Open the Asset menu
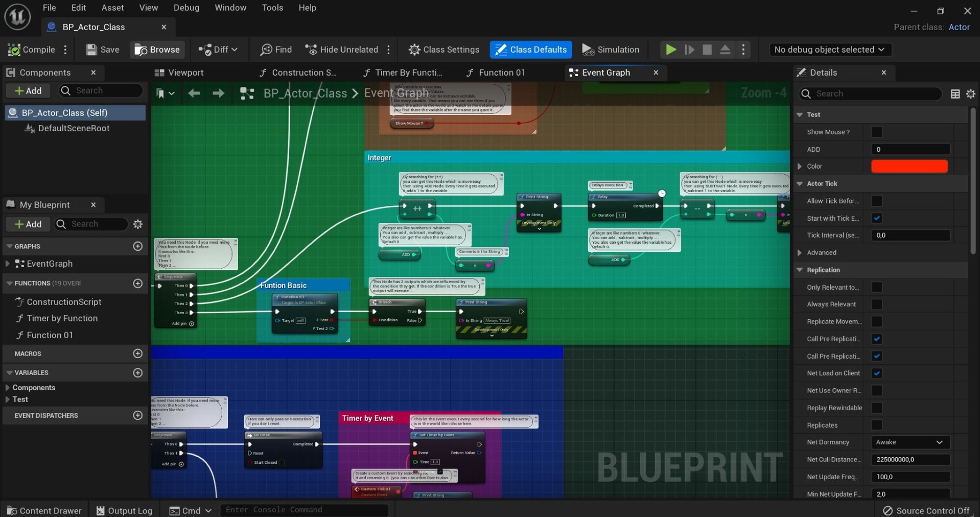 112,8
